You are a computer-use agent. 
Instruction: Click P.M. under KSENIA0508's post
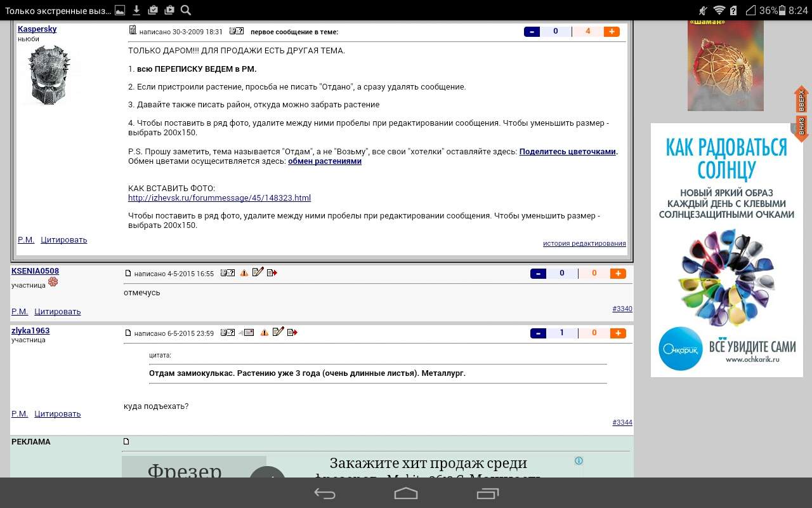[20, 312]
